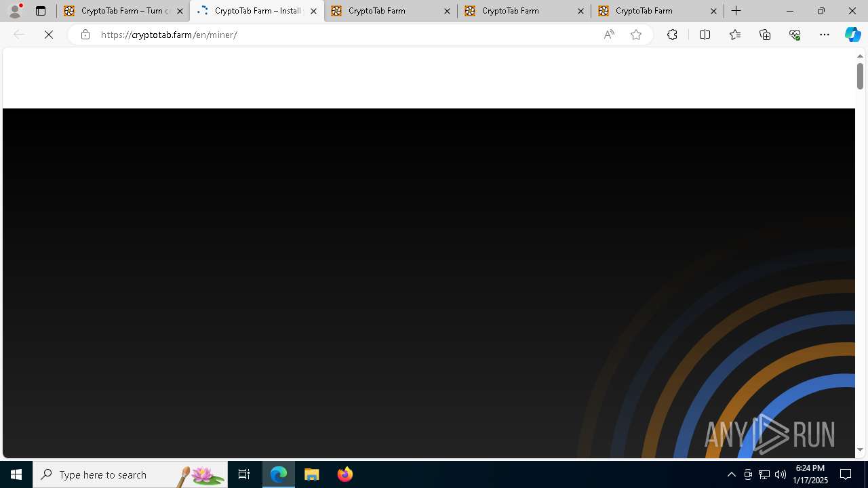Close the fifth CryptoTab Farm tab
868x488 pixels.
713,11
